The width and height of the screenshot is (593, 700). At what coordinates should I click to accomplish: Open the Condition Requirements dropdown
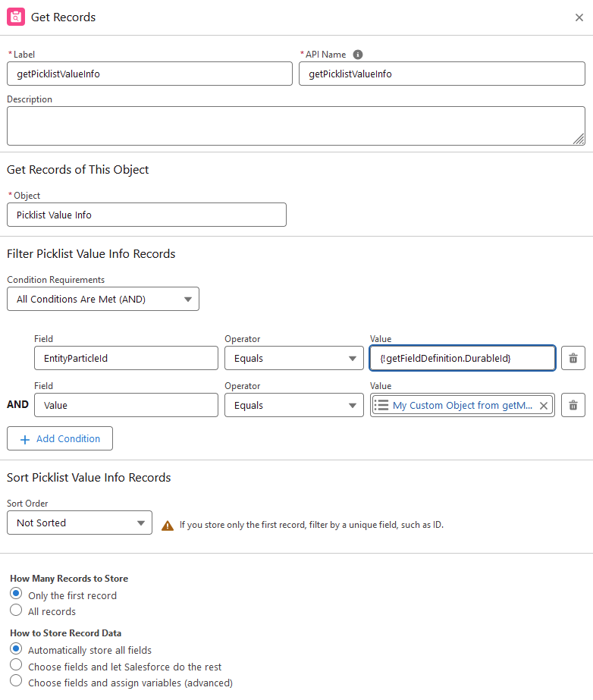pos(103,299)
